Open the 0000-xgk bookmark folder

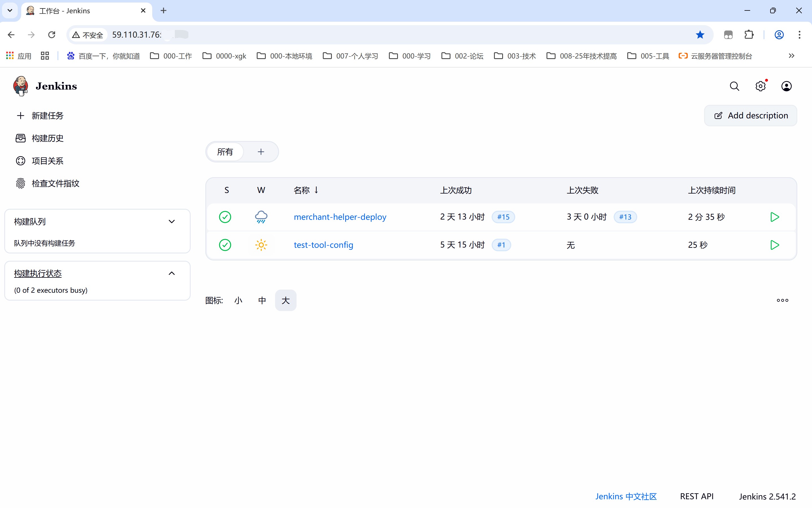click(224, 56)
